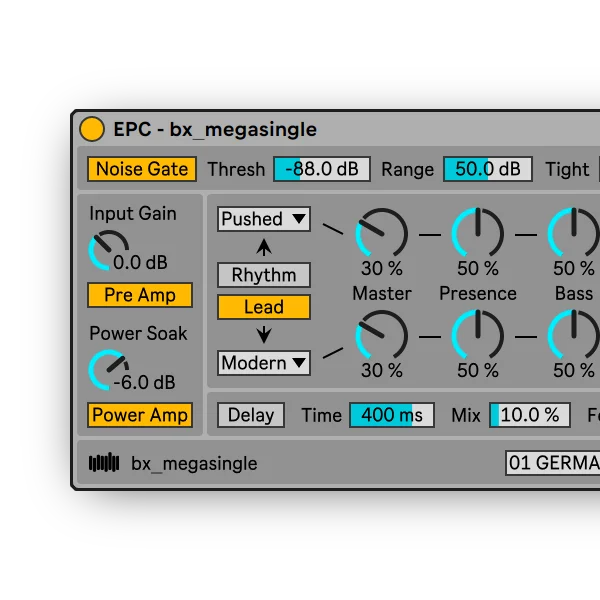Open the Pushed mode dropdown
600x600 pixels.
coord(264,219)
